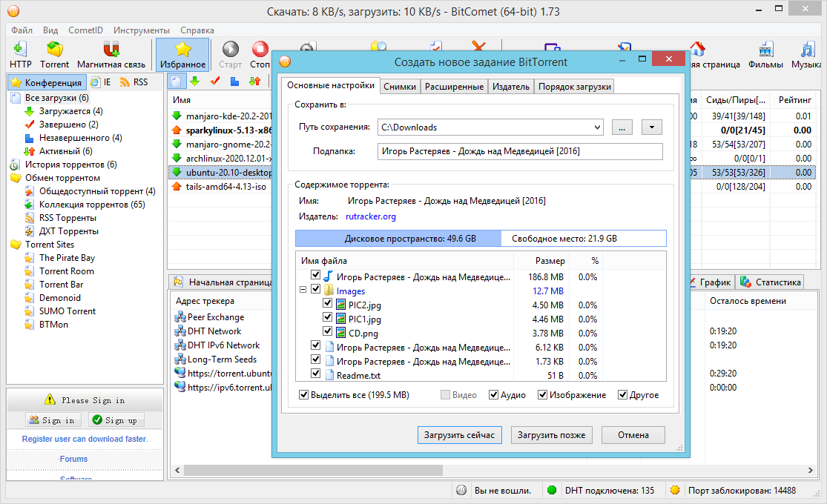Open The Pirate Bay site entry
The height and width of the screenshot is (504, 827).
coord(67,258)
